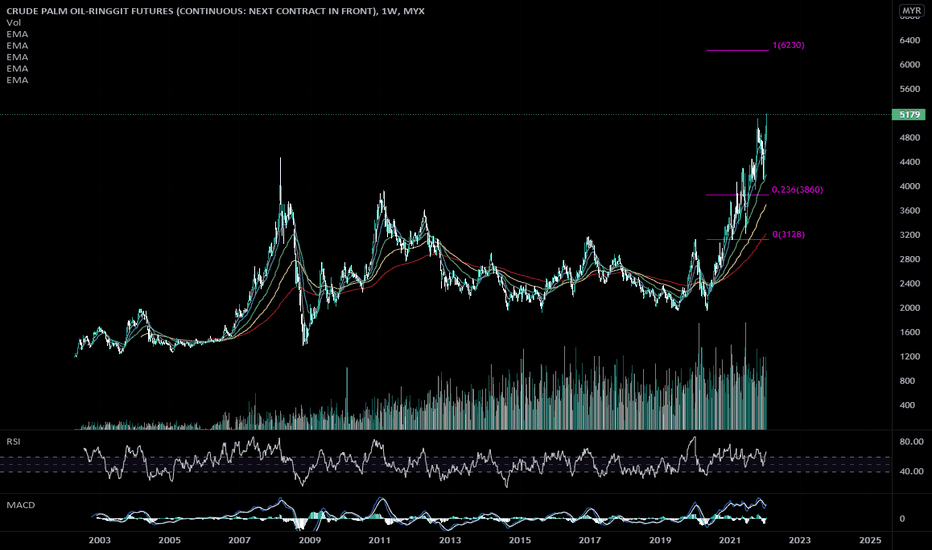The height and width of the screenshot is (550, 932).
Task: Click the 4400 price axis label
Action: (x=909, y=162)
